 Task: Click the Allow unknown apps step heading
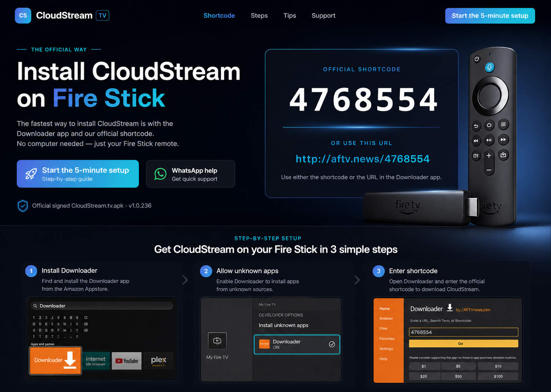(247, 271)
